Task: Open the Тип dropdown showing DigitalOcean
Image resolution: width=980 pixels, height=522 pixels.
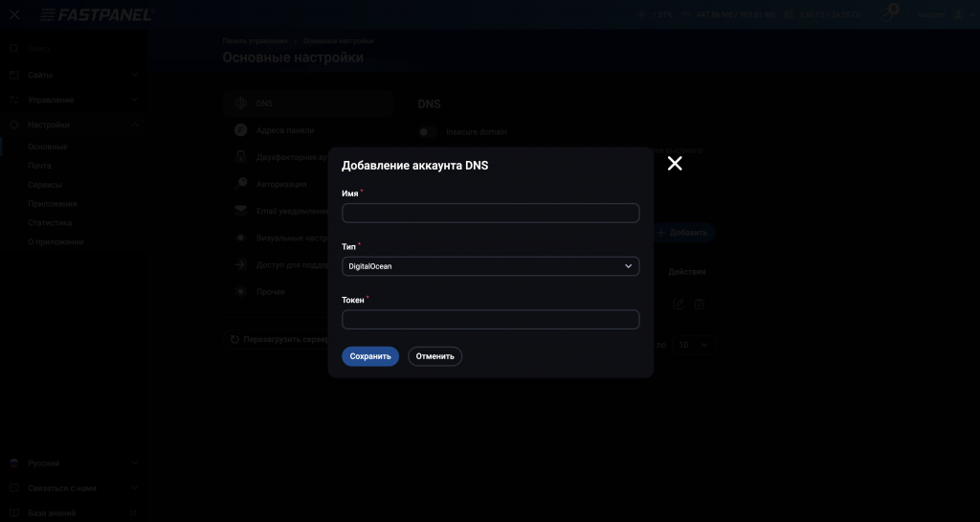Action: click(490, 266)
